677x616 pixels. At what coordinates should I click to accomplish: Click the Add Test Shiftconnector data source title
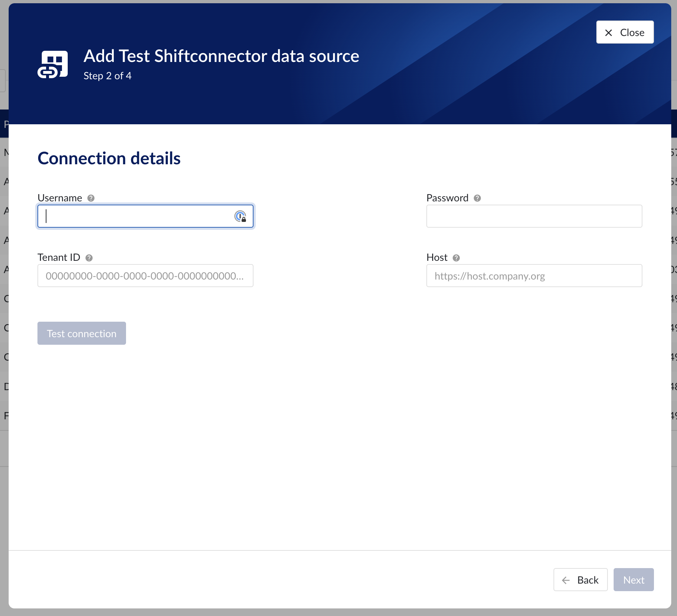point(221,56)
